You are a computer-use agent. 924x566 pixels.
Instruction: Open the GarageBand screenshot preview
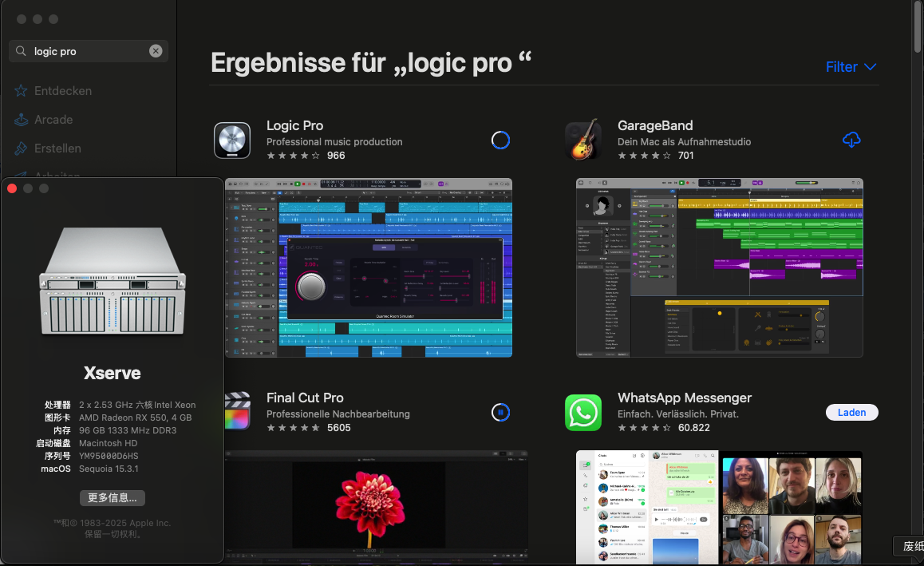coord(720,267)
